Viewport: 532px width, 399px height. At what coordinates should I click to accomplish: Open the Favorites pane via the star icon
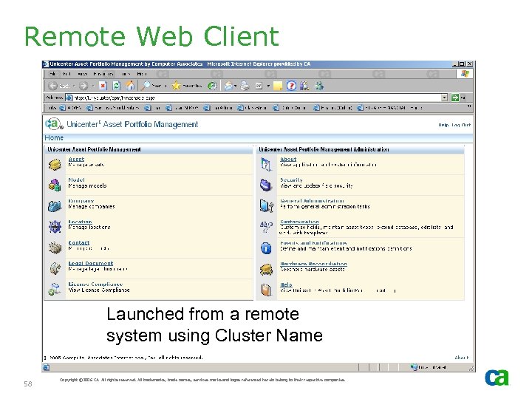point(187,86)
